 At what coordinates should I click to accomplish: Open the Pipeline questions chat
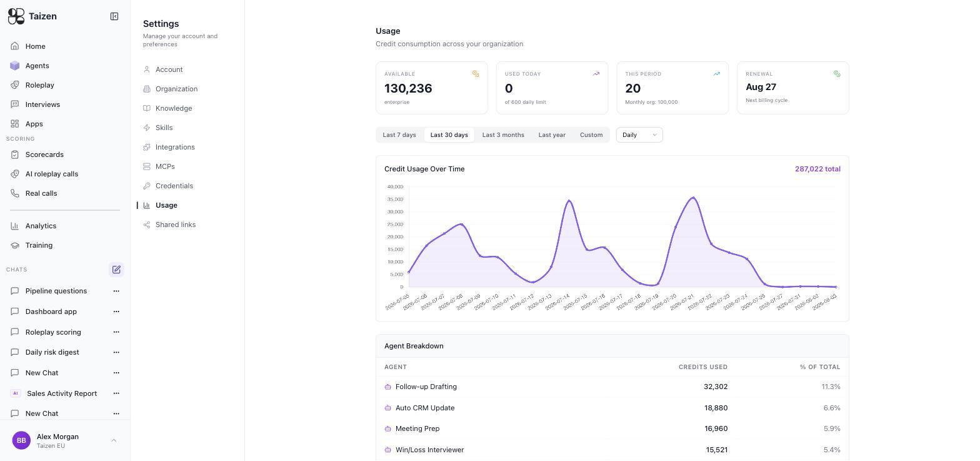click(x=56, y=291)
